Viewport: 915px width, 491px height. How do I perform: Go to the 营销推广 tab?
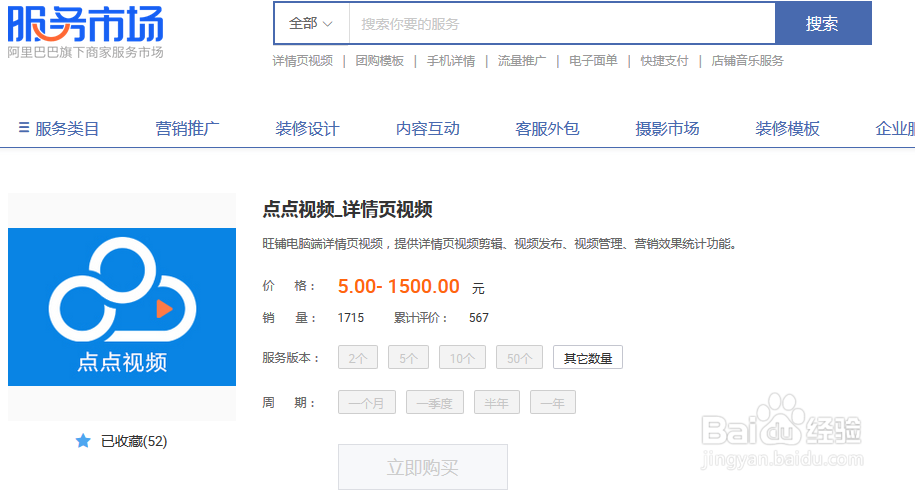point(187,128)
